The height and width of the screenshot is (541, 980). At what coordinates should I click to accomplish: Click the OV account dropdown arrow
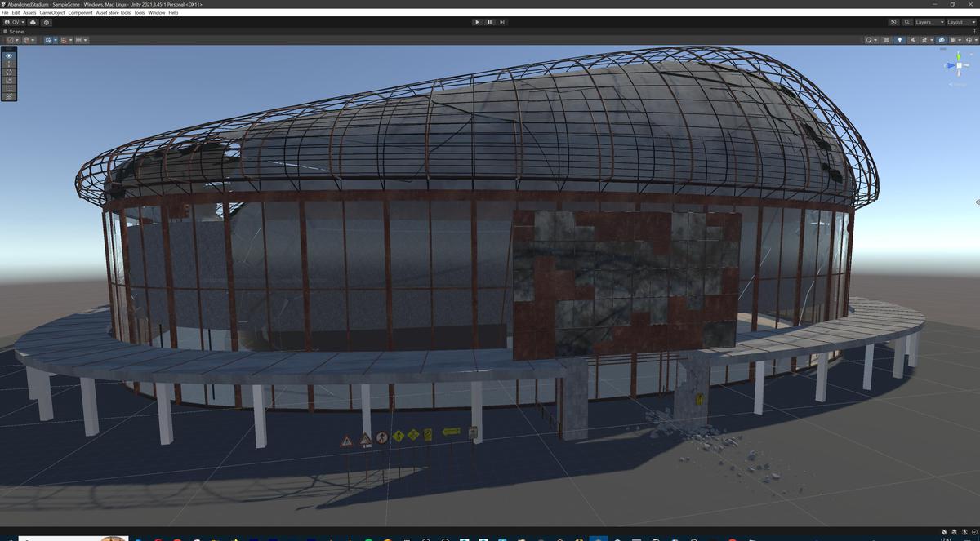pos(23,22)
